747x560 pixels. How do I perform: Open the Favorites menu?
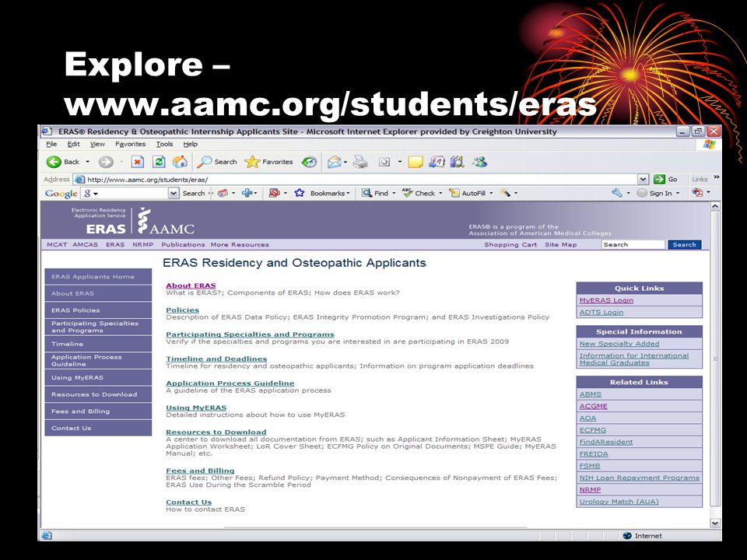pyautogui.click(x=130, y=144)
